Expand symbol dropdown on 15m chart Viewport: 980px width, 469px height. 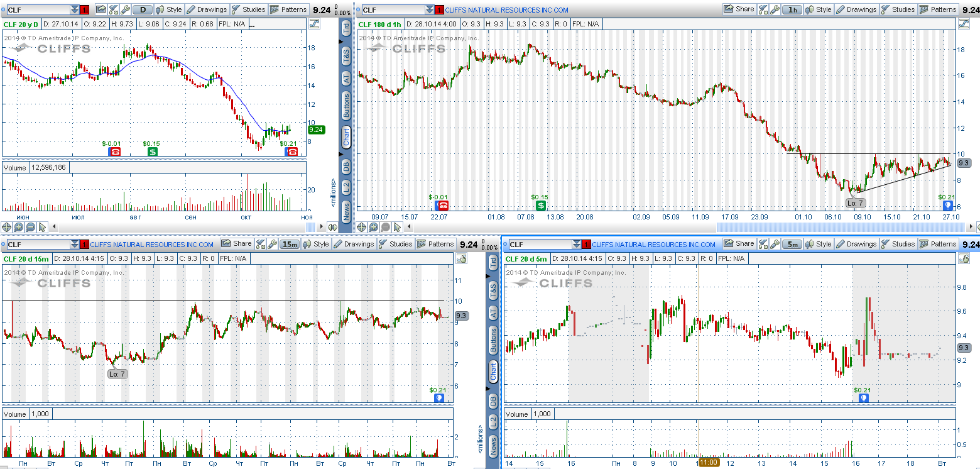point(75,244)
